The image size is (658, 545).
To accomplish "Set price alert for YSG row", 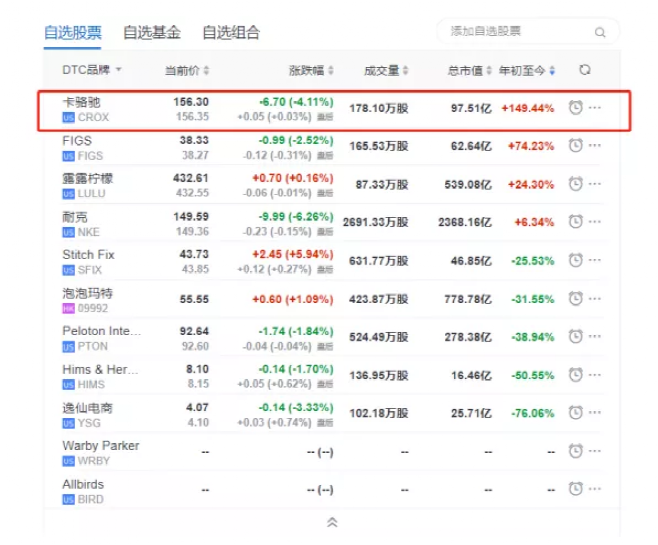I will pos(575,413).
